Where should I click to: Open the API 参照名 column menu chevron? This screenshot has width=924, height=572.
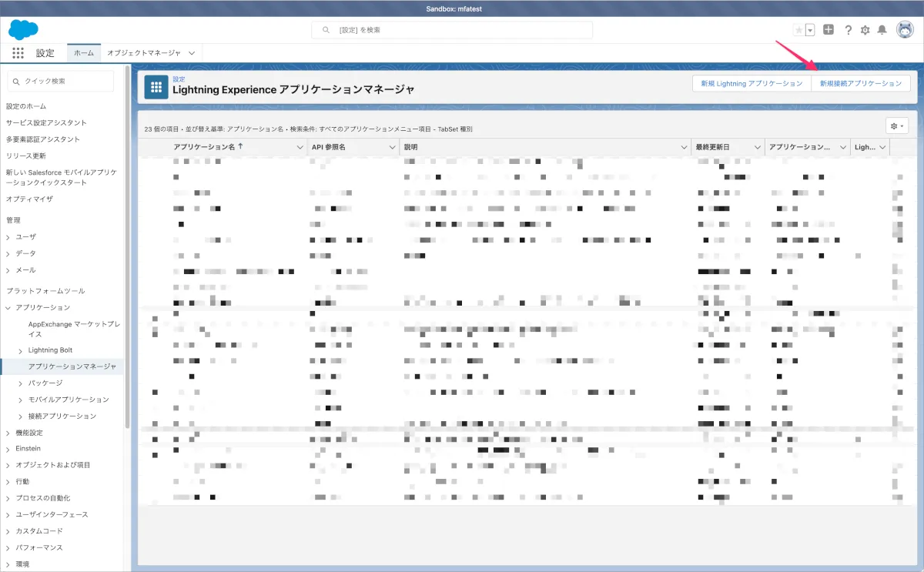click(391, 147)
